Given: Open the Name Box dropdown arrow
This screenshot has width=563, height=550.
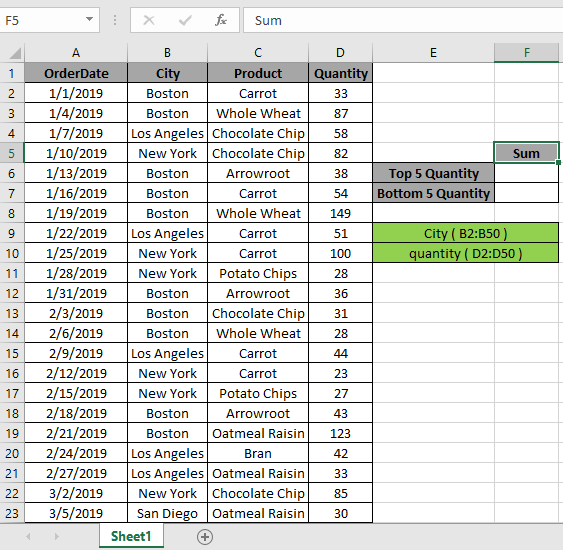Looking at the screenshot, I should coord(89,19).
